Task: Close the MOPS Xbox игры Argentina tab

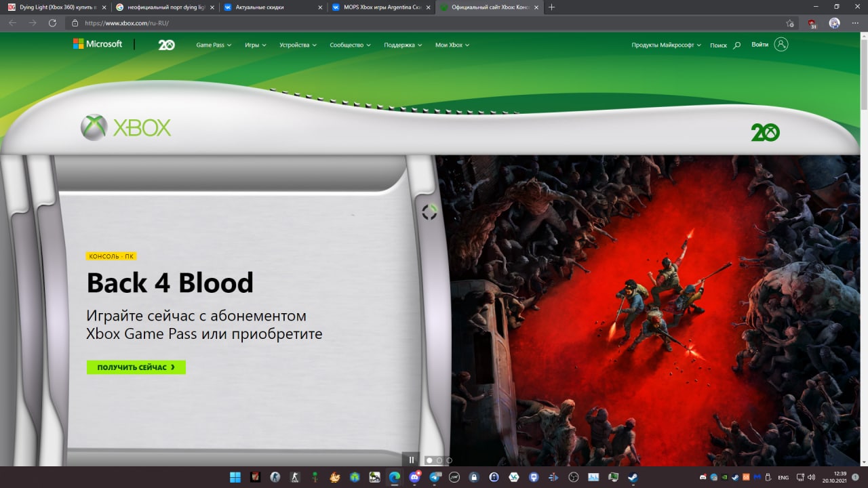Action: tap(428, 7)
